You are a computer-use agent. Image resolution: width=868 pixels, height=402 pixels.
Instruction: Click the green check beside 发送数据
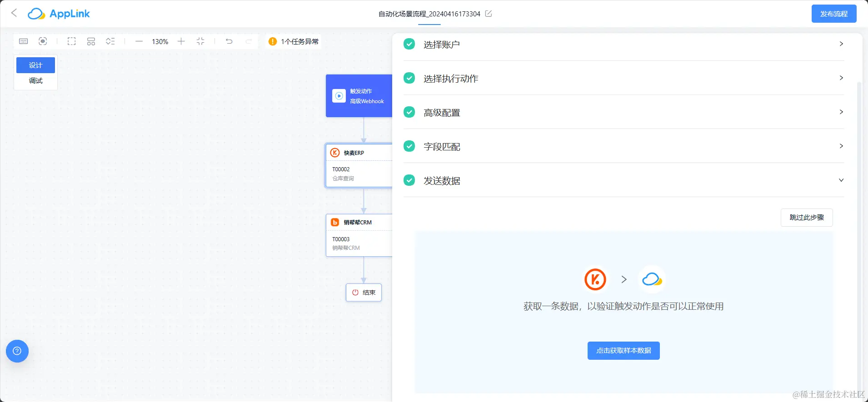409,180
